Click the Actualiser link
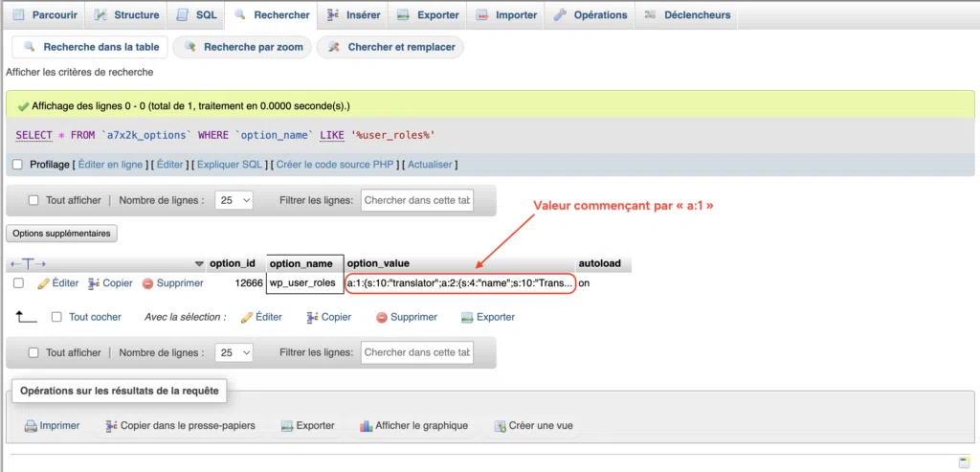Image resolution: width=980 pixels, height=472 pixels. tap(430, 165)
